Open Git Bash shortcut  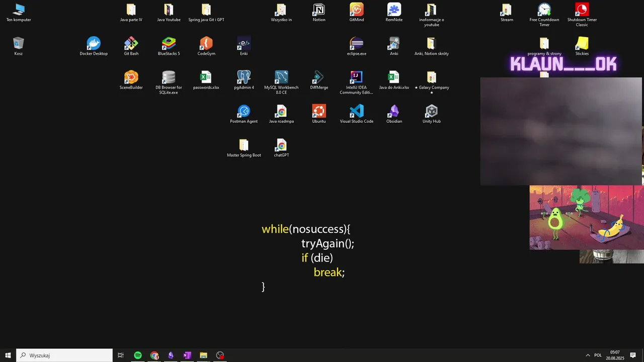pos(131,46)
